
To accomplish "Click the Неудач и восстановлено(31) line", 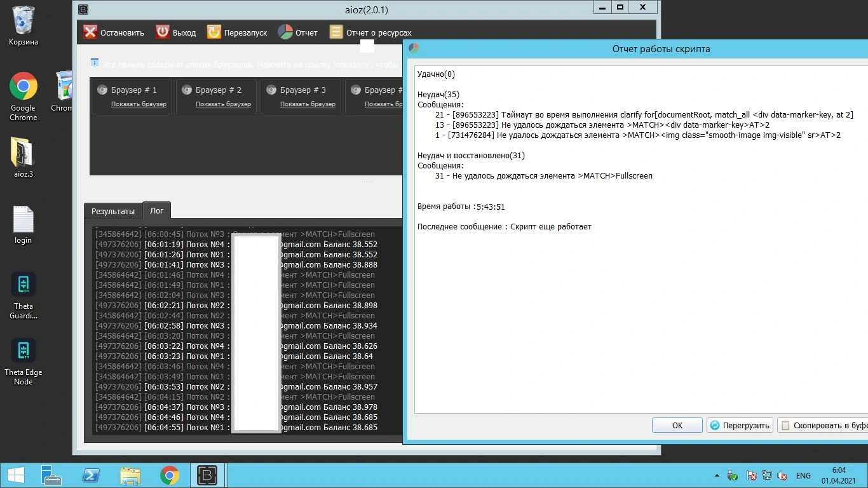I will pos(471,156).
